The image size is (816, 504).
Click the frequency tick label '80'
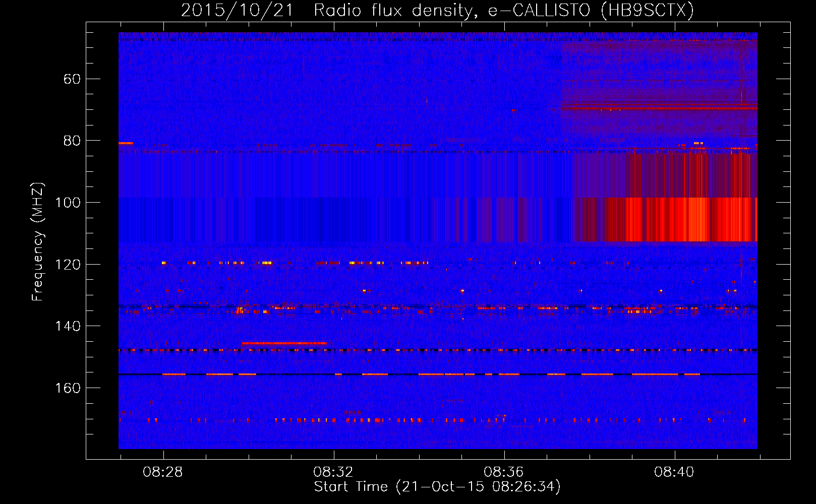(72, 141)
